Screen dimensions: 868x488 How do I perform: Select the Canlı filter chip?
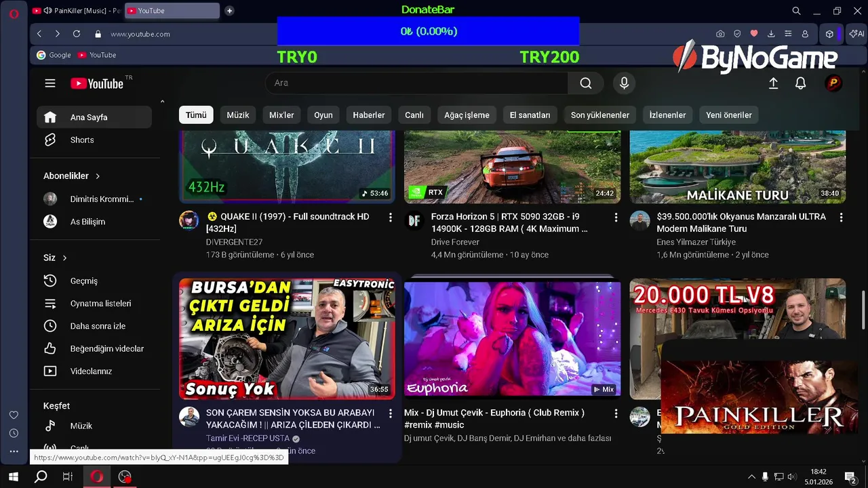pos(414,115)
